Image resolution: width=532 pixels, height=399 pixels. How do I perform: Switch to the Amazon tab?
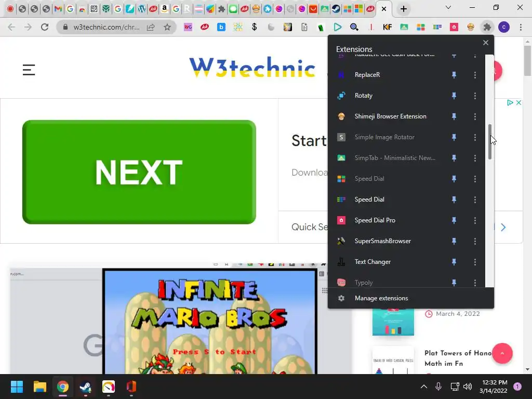[x=164, y=9]
